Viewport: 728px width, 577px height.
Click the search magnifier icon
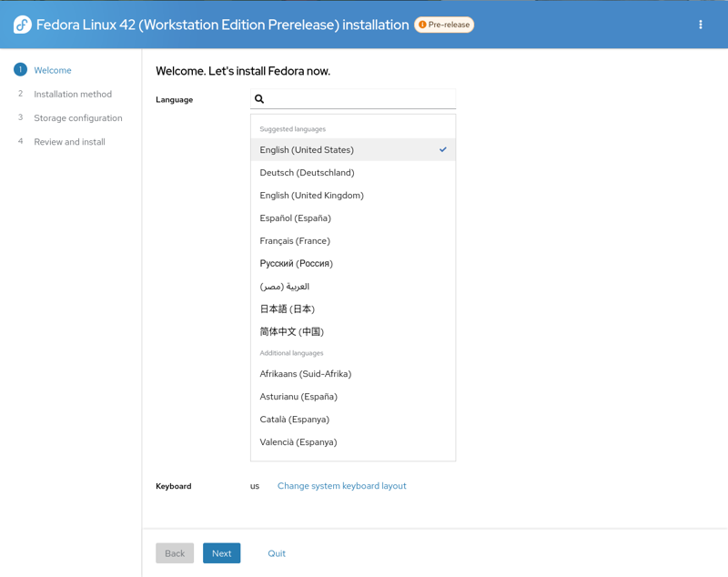[259, 99]
